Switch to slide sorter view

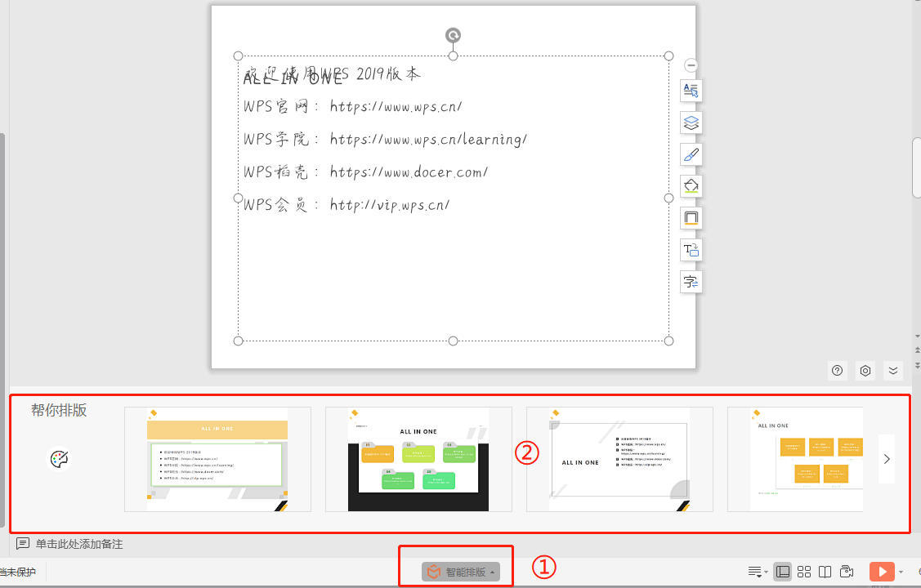point(804,572)
